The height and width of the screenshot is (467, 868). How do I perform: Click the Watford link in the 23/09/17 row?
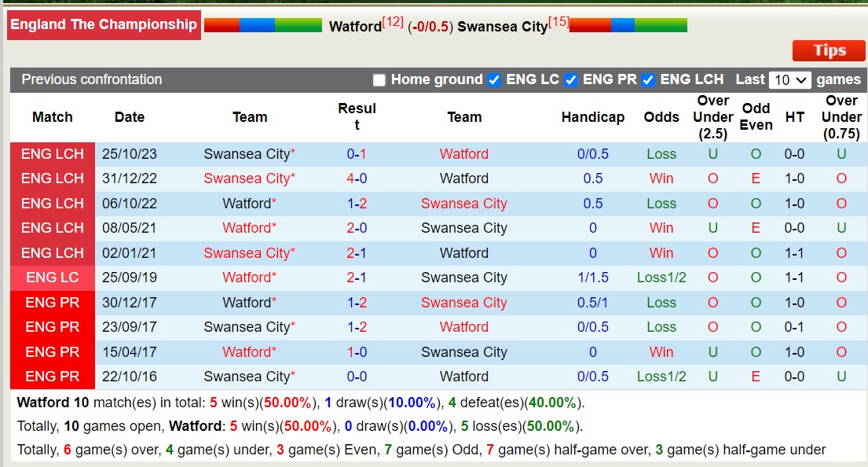click(x=463, y=327)
